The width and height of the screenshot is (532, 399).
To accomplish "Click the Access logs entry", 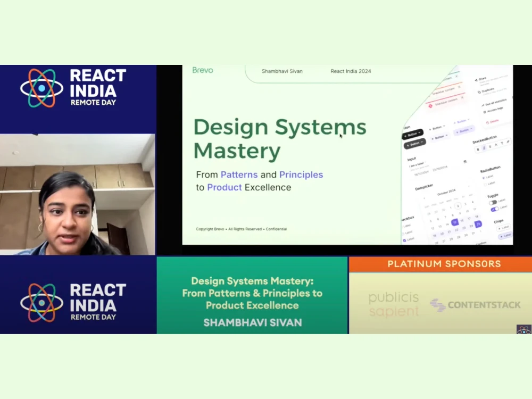I will point(493,110).
